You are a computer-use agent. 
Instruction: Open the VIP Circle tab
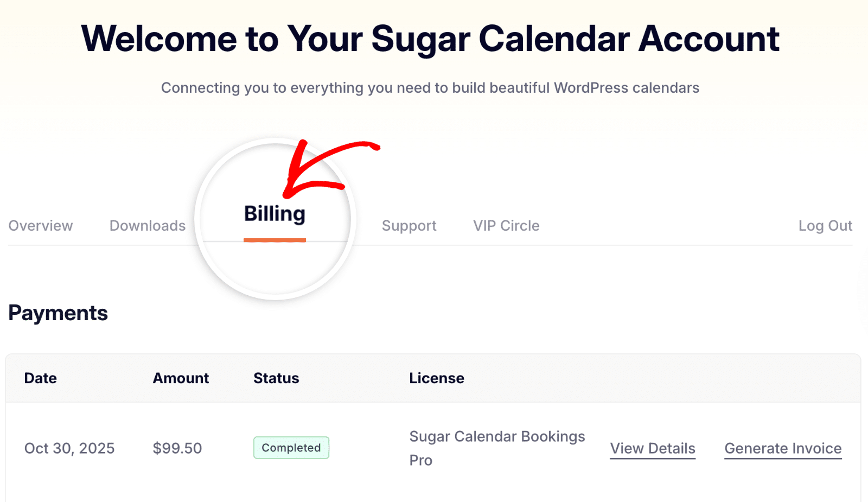[x=506, y=226]
